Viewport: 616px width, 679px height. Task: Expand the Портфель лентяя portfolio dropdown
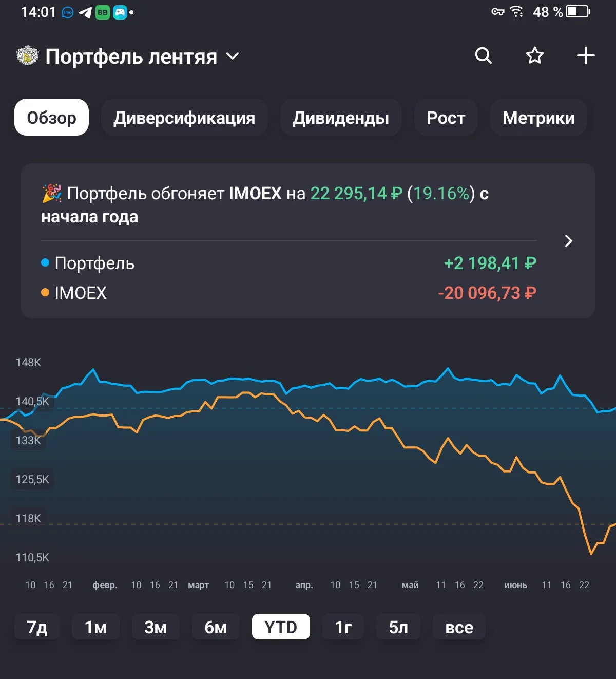pyautogui.click(x=233, y=56)
